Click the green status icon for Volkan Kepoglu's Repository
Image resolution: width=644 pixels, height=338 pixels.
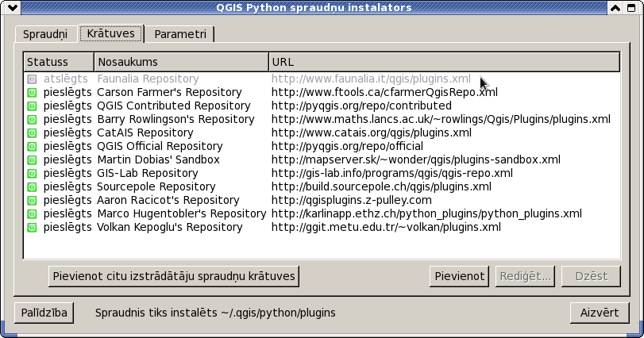coord(32,228)
